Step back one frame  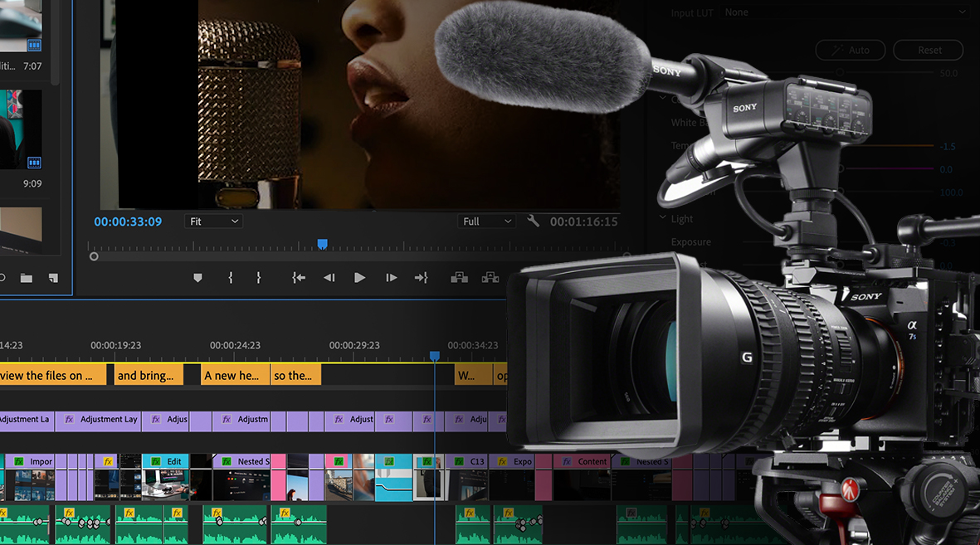click(x=329, y=278)
